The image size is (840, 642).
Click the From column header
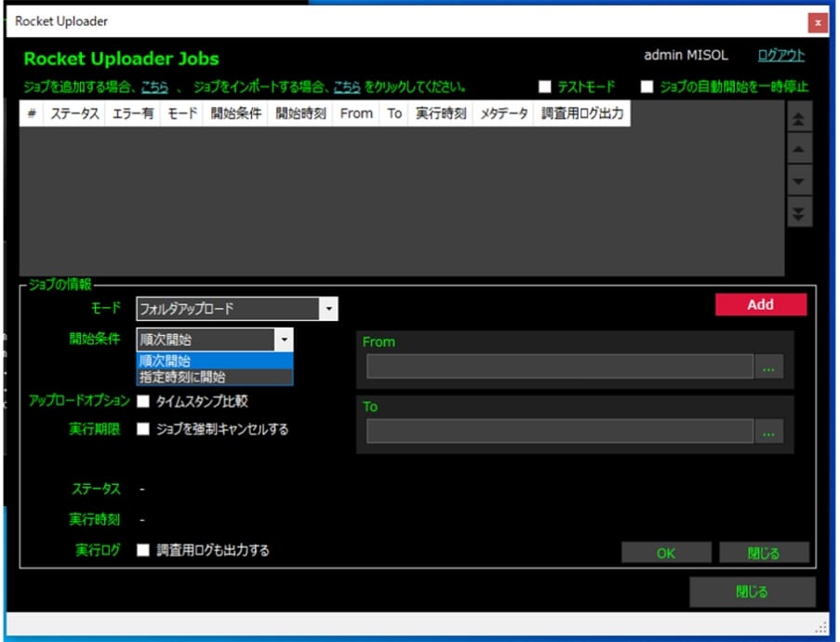(x=356, y=114)
